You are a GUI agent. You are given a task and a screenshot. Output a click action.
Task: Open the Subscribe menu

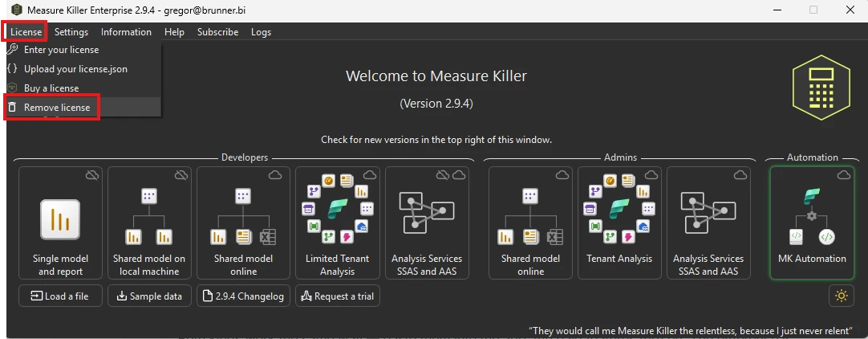click(218, 32)
